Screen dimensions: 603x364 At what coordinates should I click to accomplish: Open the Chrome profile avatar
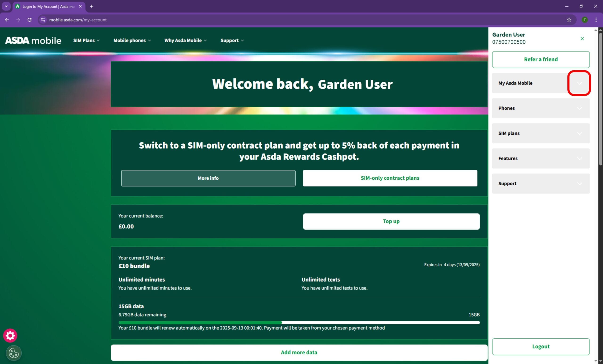[x=584, y=20]
